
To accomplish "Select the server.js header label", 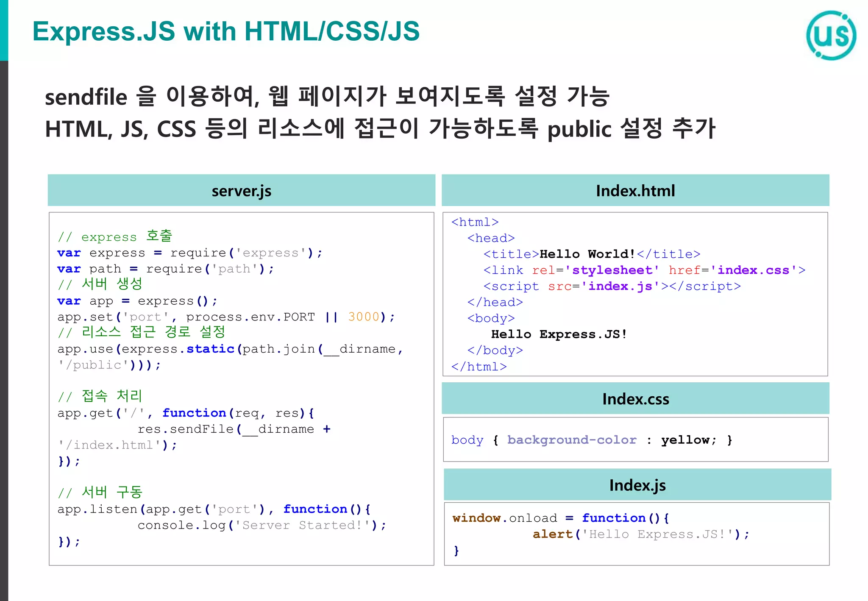I will (x=242, y=191).
